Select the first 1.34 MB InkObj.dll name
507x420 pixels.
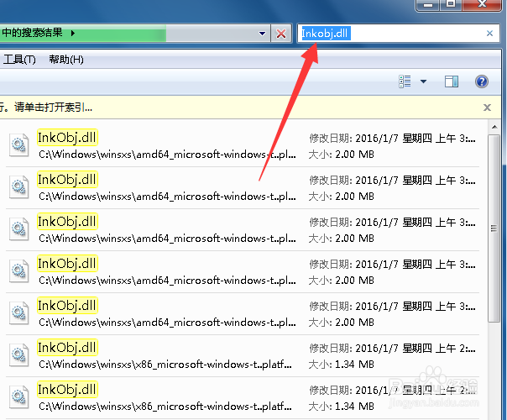[x=67, y=348]
